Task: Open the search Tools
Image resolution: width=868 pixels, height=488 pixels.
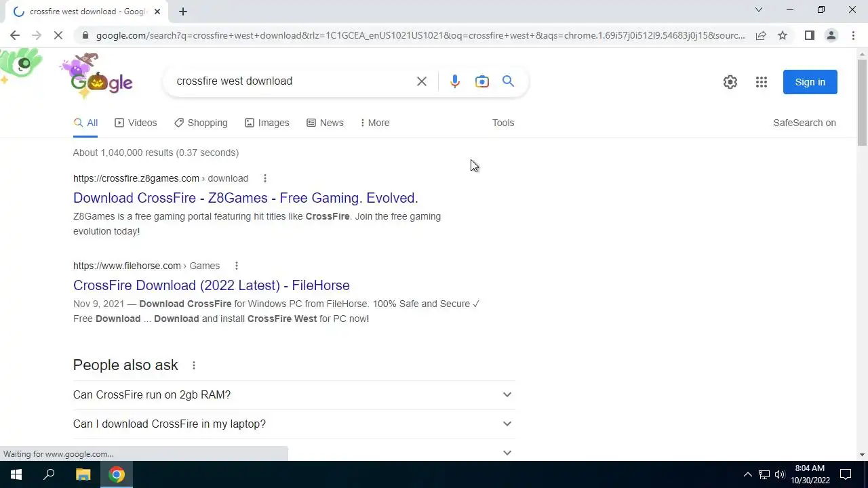Action: 503,123
